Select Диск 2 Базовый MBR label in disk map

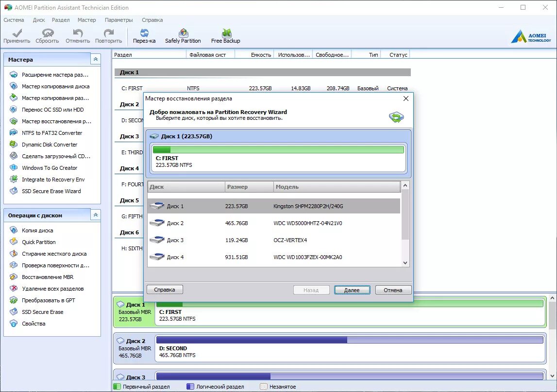pos(135,348)
